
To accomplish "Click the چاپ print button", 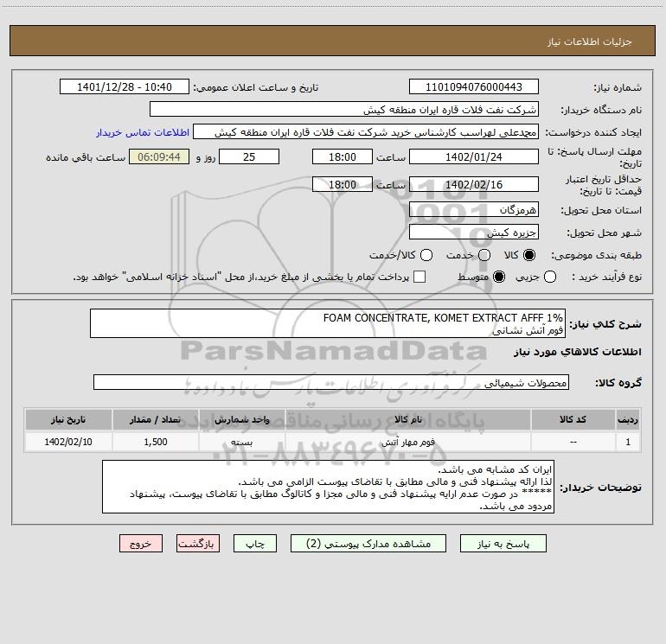I will point(255,544).
